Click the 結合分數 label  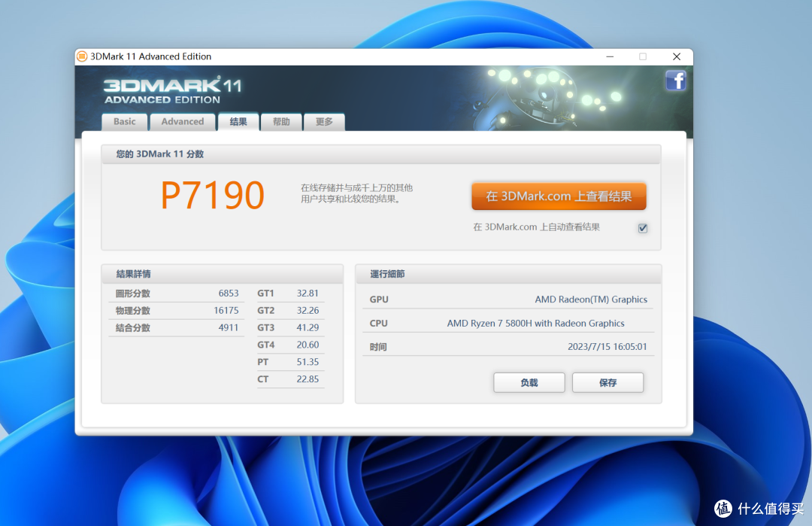click(132, 327)
